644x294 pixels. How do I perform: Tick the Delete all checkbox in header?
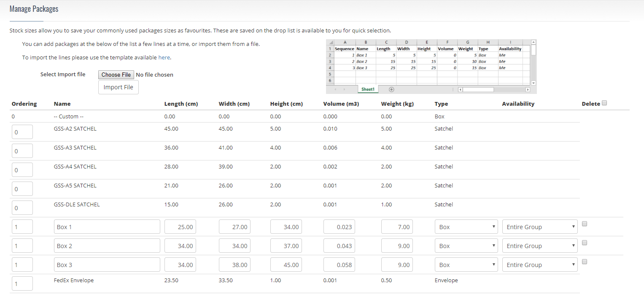(605, 103)
